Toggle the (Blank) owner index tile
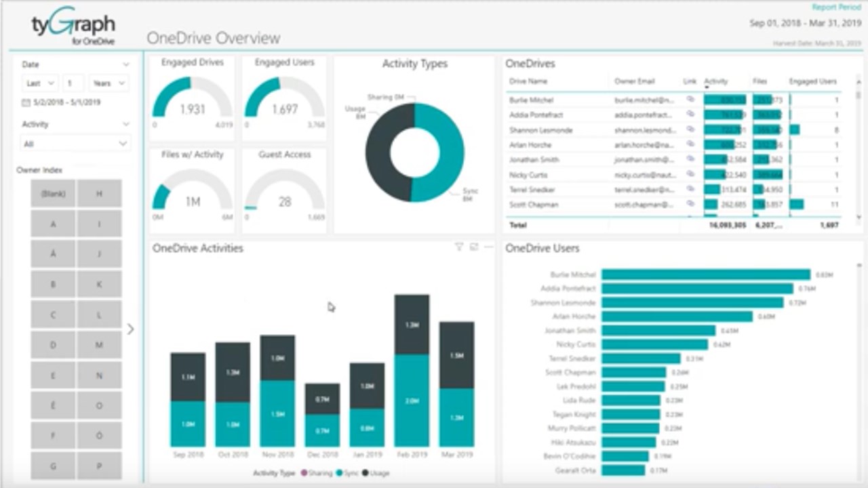Screen dimensions: 868x488 coord(53,193)
